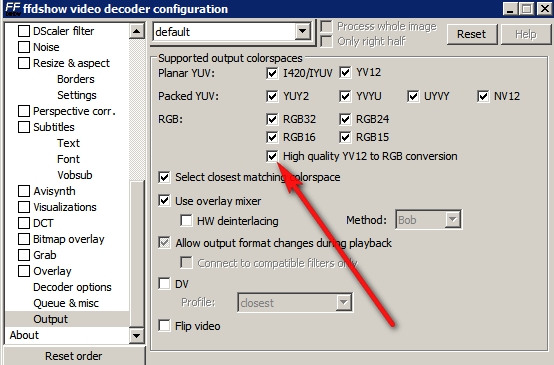Viewport: 554px width, 365px height.
Task: Open the Font subtitles page
Action: click(68, 159)
